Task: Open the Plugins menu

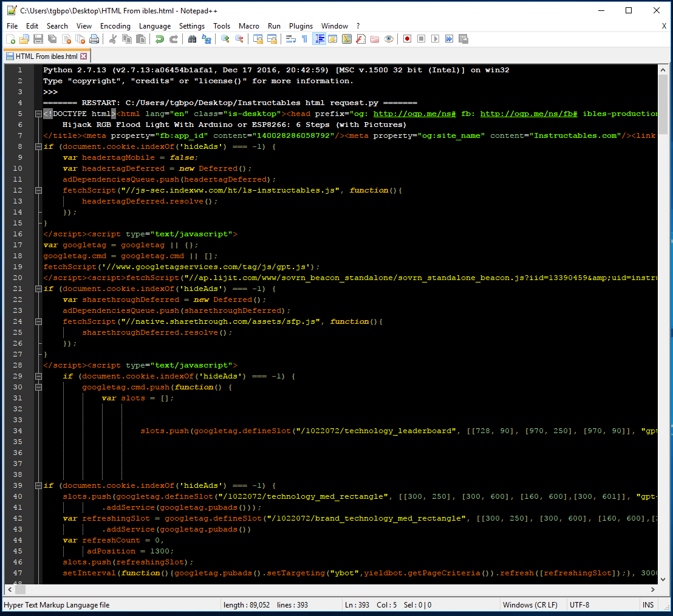Action: coord(301,26)
